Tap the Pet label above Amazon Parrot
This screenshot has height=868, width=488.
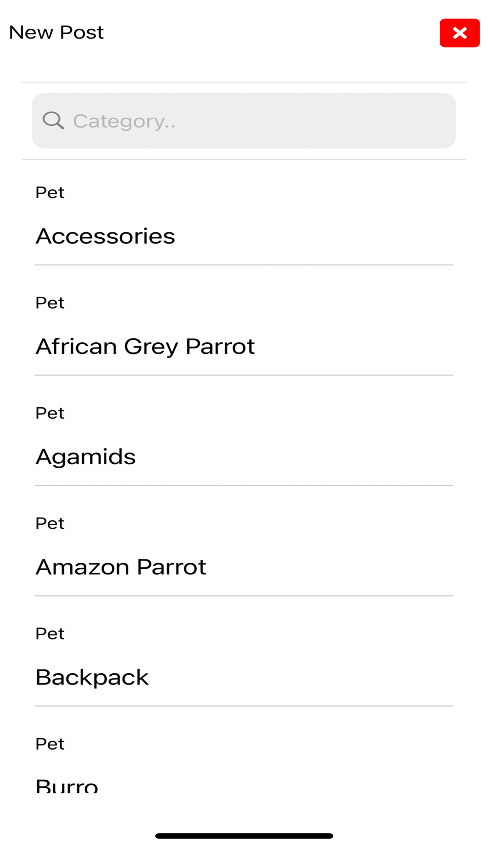point(50,523)
